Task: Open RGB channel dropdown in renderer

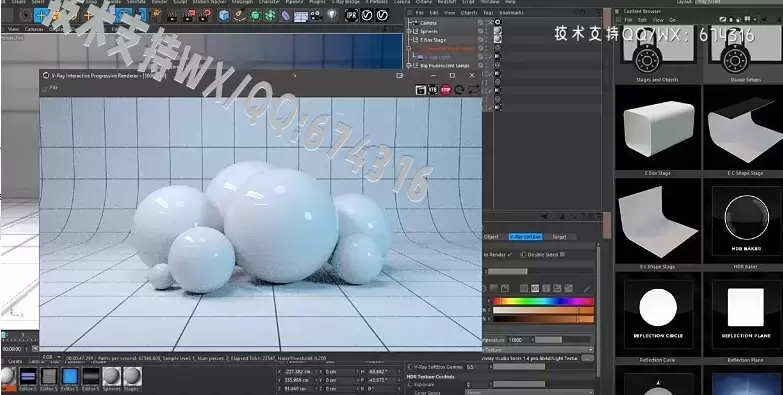Action: tap(51, 358)
